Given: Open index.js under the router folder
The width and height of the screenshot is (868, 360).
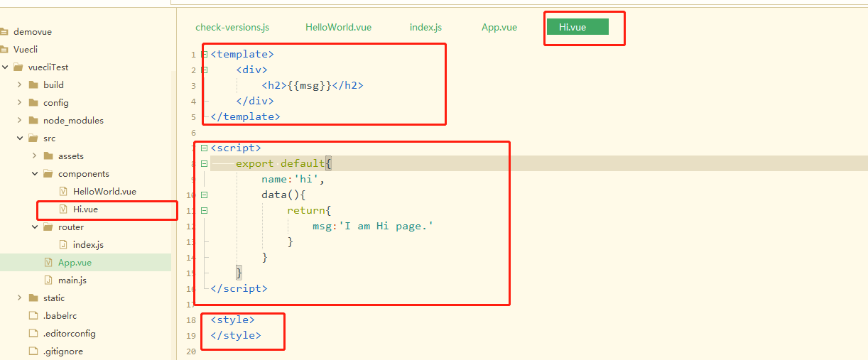Looking at the screenshot, I should click(x=88, y=244).
